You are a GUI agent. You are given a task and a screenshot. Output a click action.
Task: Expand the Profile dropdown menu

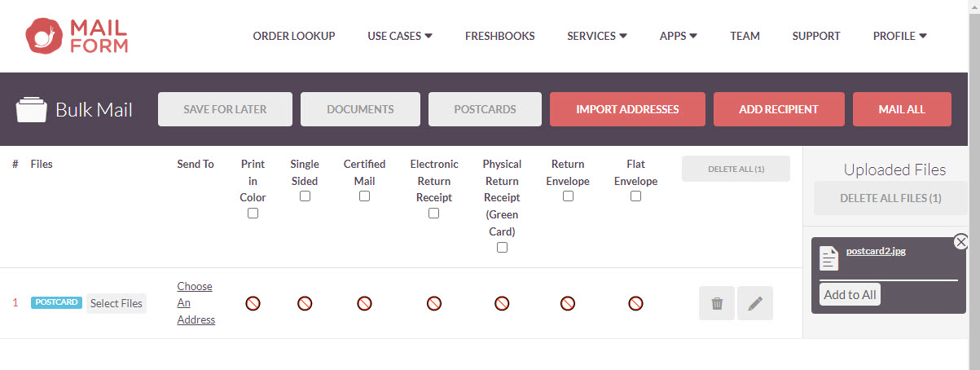point(900,36)
